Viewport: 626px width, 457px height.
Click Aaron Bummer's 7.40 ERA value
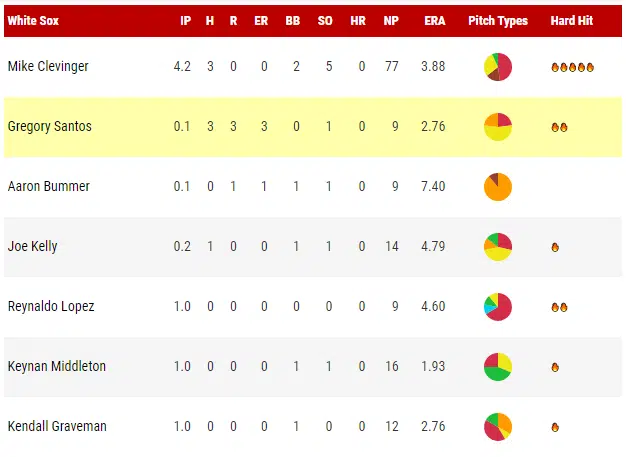click(434, 187)
